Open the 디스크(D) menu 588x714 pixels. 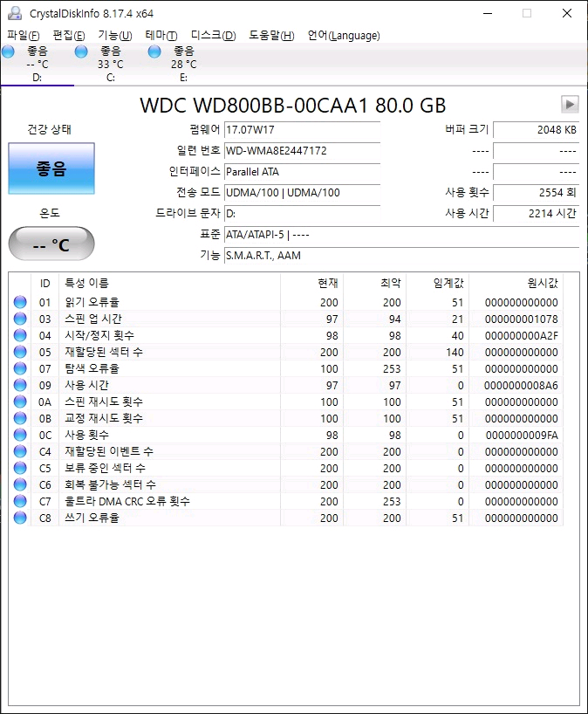[213, 36]
